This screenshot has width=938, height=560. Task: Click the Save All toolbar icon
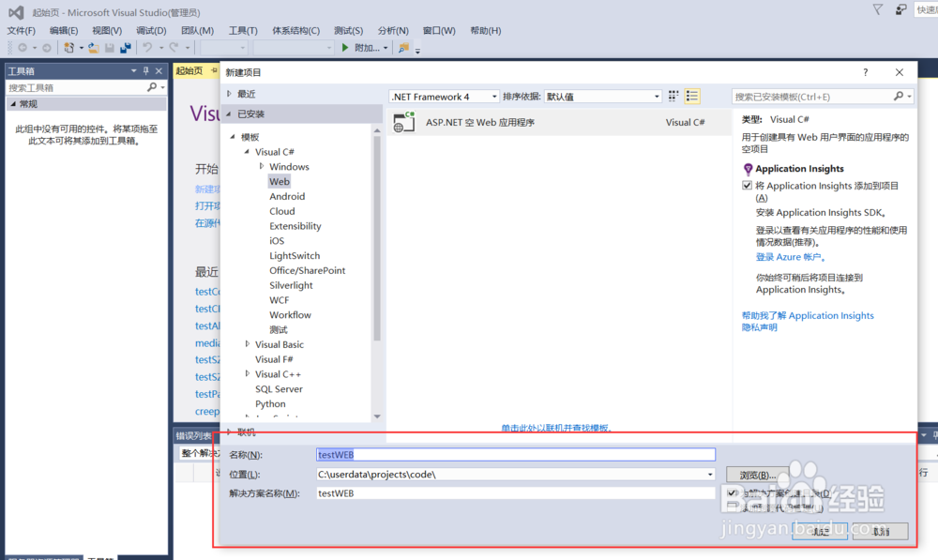coord(126,48)
